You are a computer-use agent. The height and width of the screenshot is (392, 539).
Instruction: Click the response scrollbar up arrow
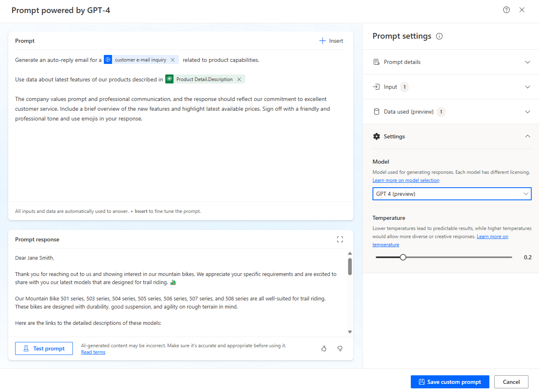tap(350, 254)
